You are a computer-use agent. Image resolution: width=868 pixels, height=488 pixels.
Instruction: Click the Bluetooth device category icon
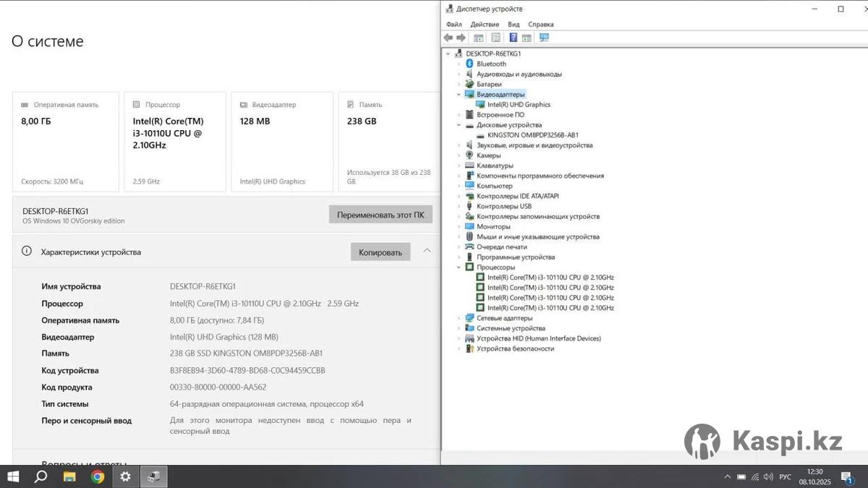point(469,64)
